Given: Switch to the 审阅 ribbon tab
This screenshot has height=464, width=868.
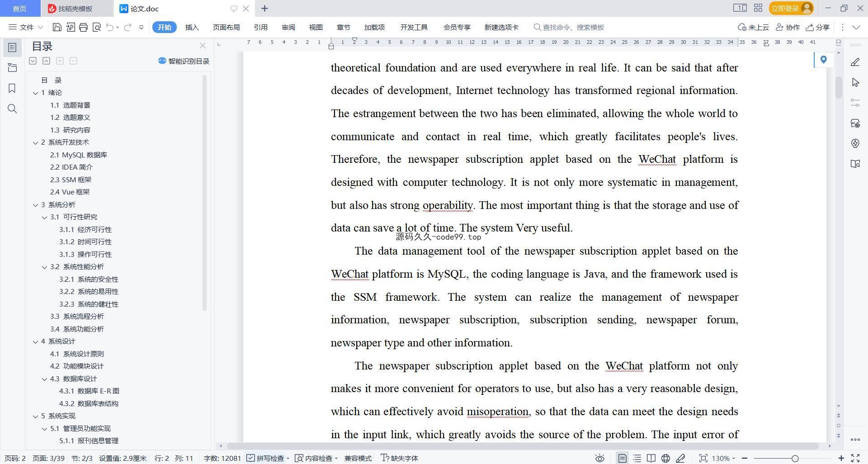Looking at the screenshot, I should pos(288,27).
